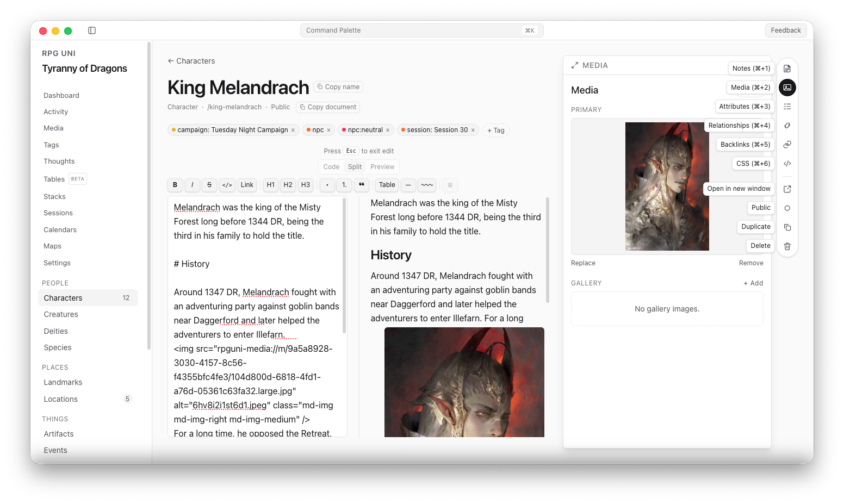Open Maps in sidebar

(x=52, y=246)
